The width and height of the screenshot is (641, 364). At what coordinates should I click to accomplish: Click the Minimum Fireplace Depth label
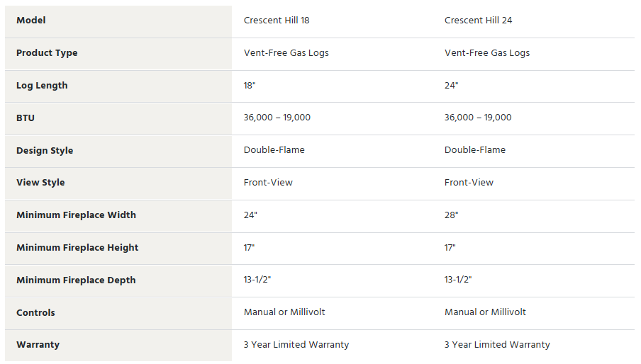click(76, 280)
